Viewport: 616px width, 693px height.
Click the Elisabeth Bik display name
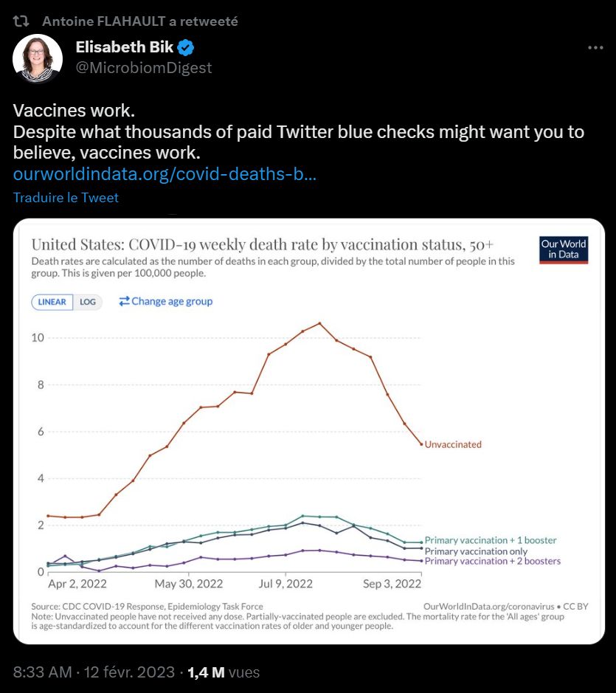[x=124, y=48]
